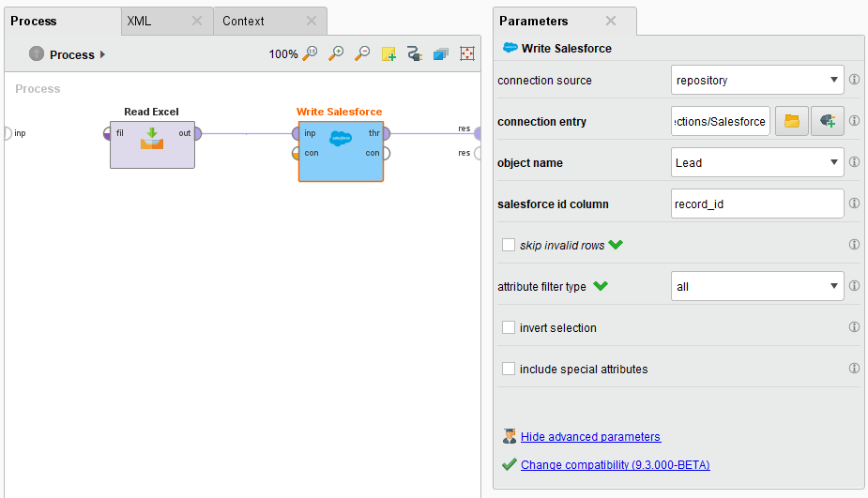Check include special attributes option
Screen dimensions: 868x498
[x=509, y=369]
